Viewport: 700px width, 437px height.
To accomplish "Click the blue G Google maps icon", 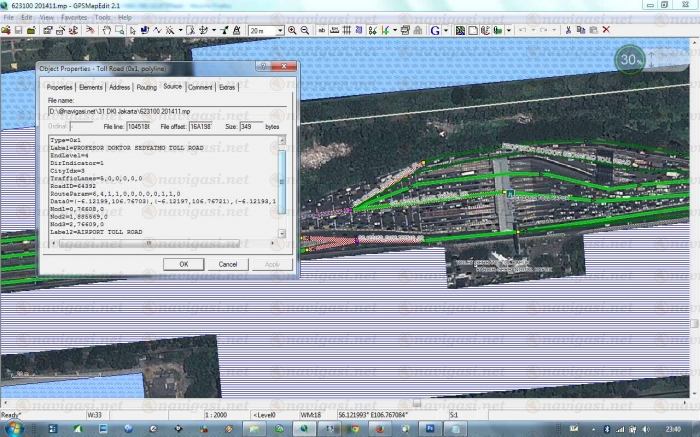I will pos(435,31).
